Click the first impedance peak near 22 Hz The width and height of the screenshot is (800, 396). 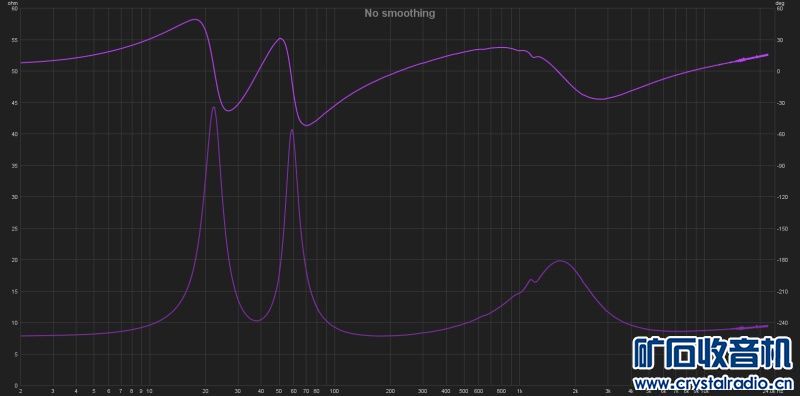click(213, 107)
